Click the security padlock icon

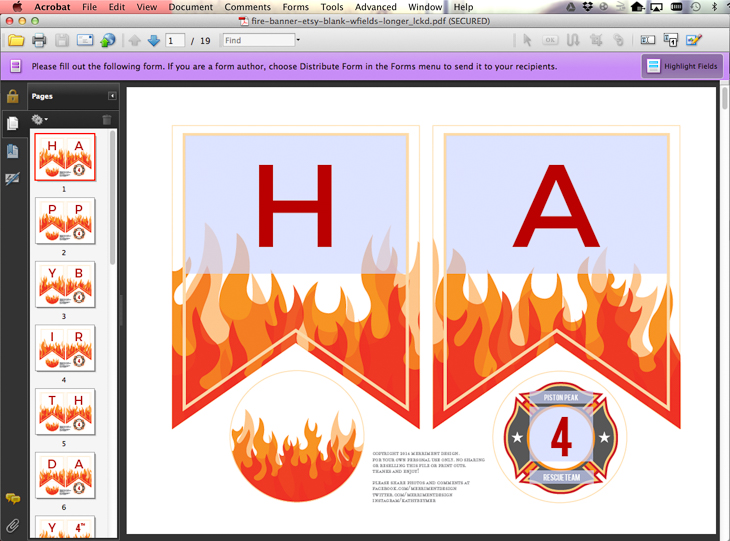tap(13, 96)
